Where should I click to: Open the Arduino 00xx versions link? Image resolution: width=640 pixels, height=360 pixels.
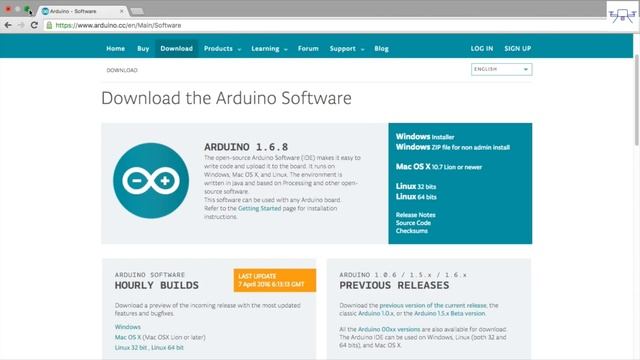(389, 329)
